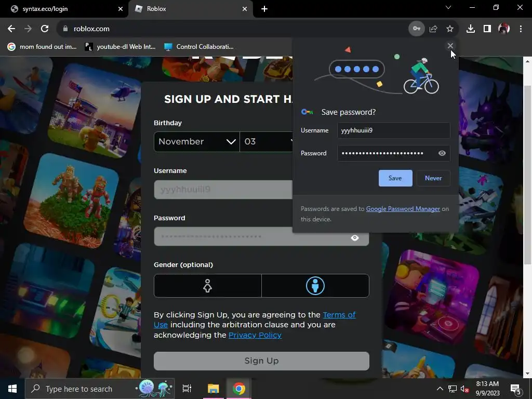
Task: Click the jellyfish search highlight icon
Action: pos(154,388)
